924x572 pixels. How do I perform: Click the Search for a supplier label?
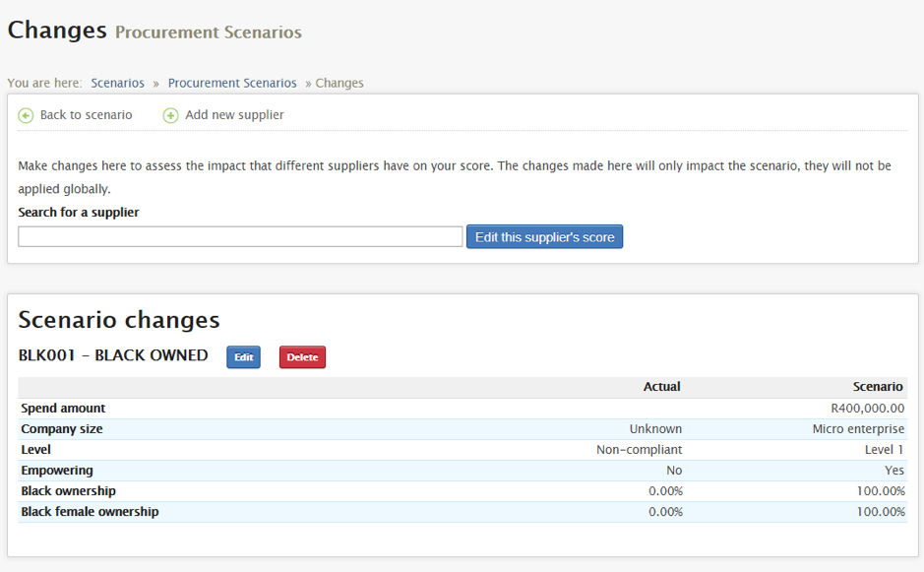[79, 213]
